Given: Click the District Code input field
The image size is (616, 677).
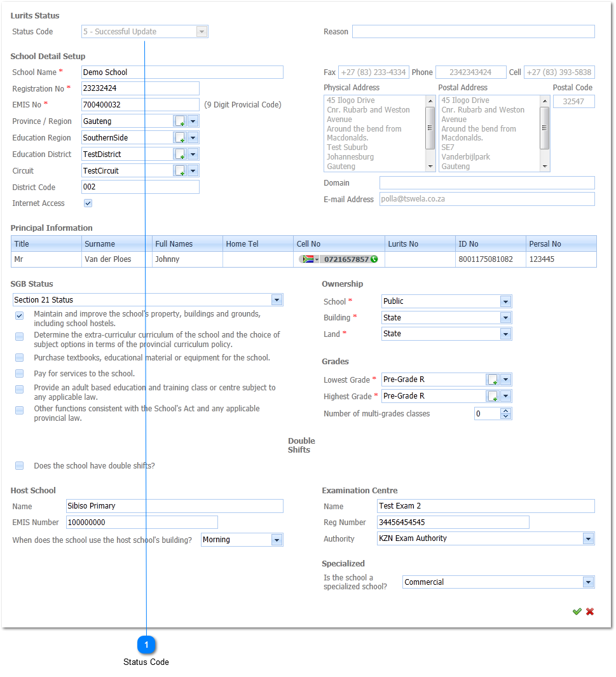Looking at the screenshot, I should coord(140,187).
